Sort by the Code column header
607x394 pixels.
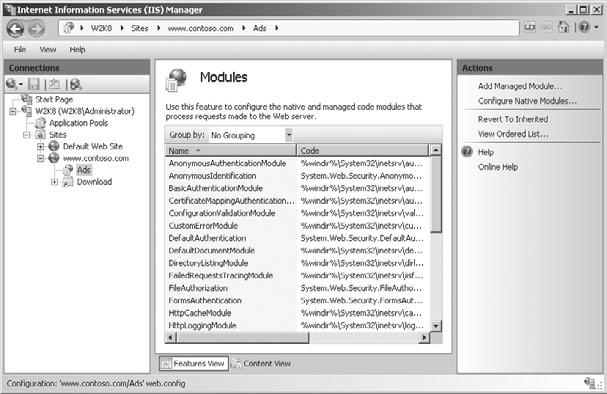[x=363, y=151]
